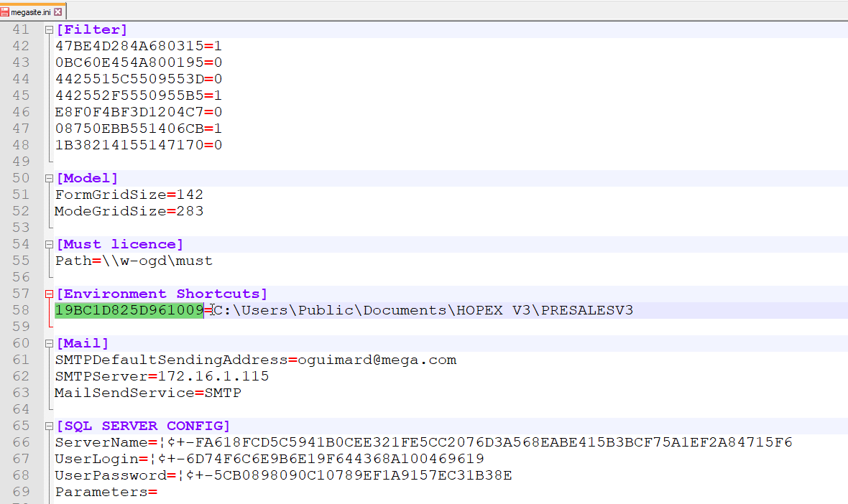This screenshot has height=504, width=848.
Task: Click the MailSendService=SMTP line
Action: (x=147, y=393)
